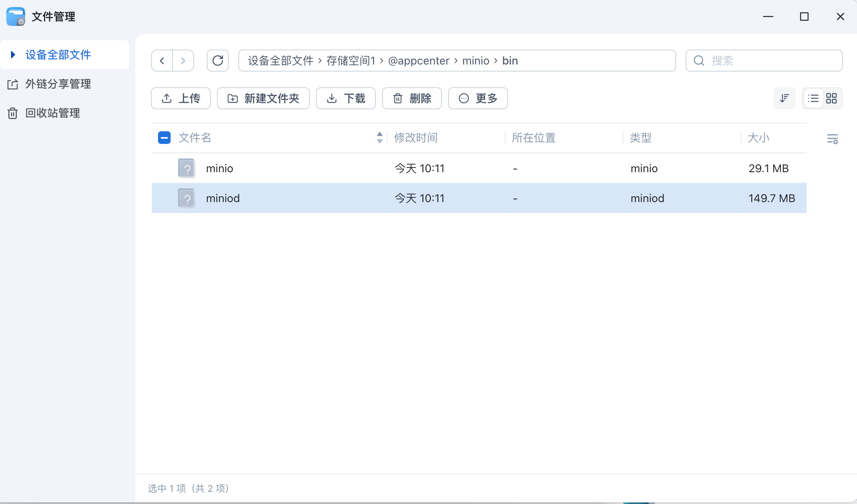The width and height of the screenshot is (857, 504).
Task: Click the 新建文件夹 button
Action: [x=263, y=98]
